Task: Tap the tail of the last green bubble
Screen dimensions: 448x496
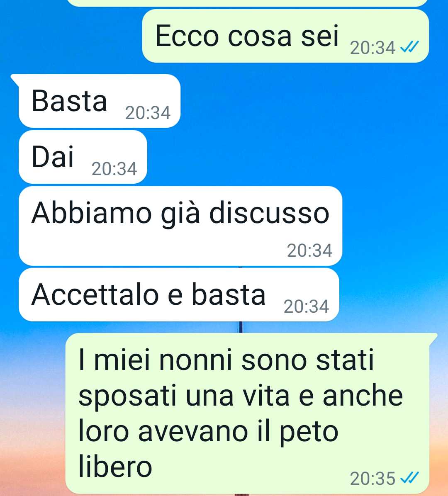Action: (x=433, y=338)
